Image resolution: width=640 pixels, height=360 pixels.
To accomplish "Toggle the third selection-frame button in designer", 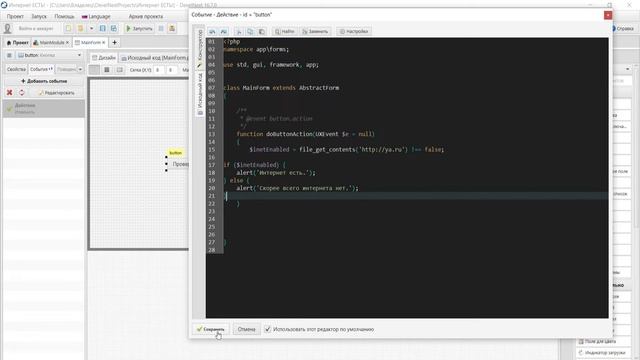I will click(120, 70).
